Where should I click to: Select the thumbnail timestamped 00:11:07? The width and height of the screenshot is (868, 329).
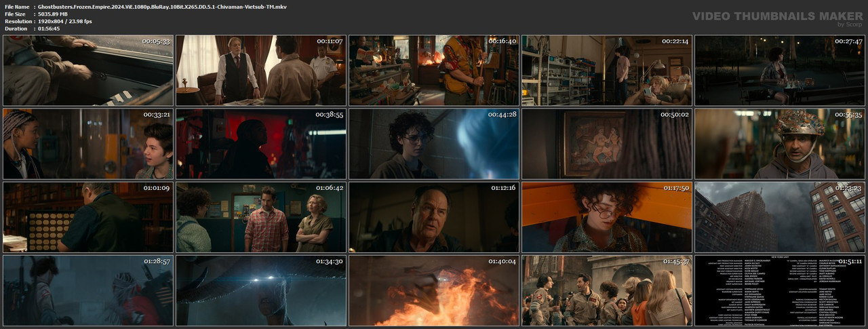pyautogui.click(x=261, y=71)
